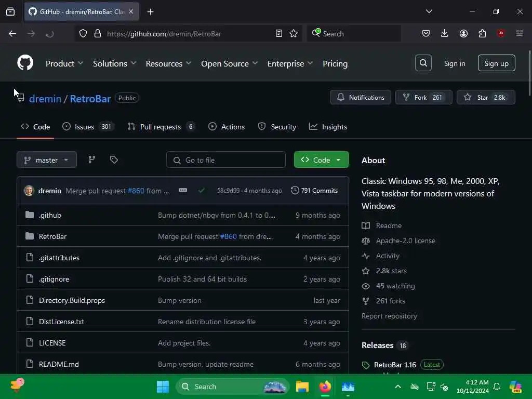List all tabs with the chevron button

429,11
